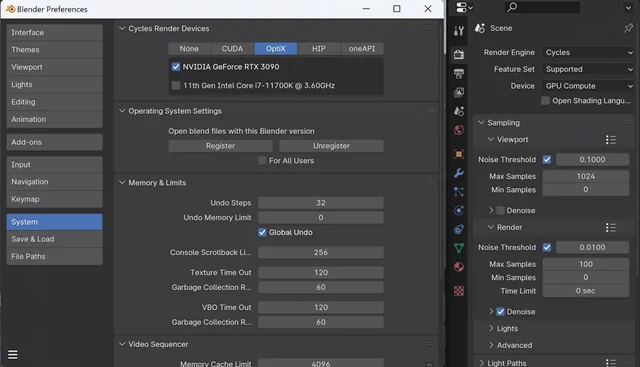Collapse the Video Sequencer panel
This screenshot has height=367, width=640.
coord(122,344)
